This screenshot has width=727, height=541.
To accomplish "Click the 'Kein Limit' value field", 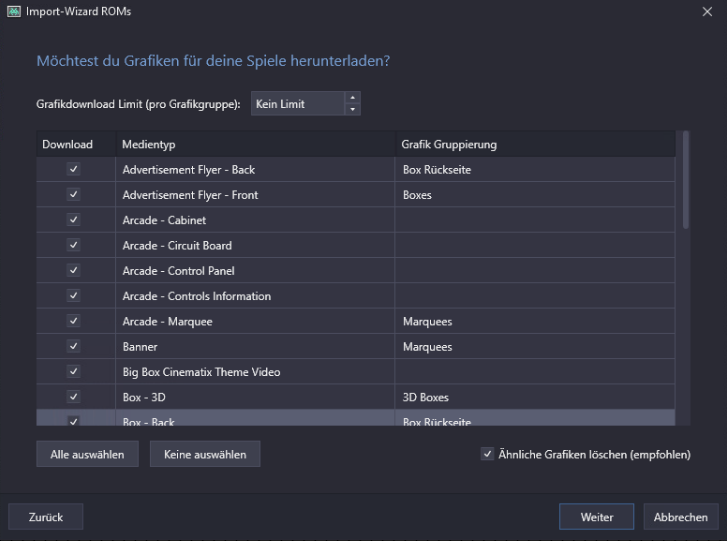I will click(296, 103).
